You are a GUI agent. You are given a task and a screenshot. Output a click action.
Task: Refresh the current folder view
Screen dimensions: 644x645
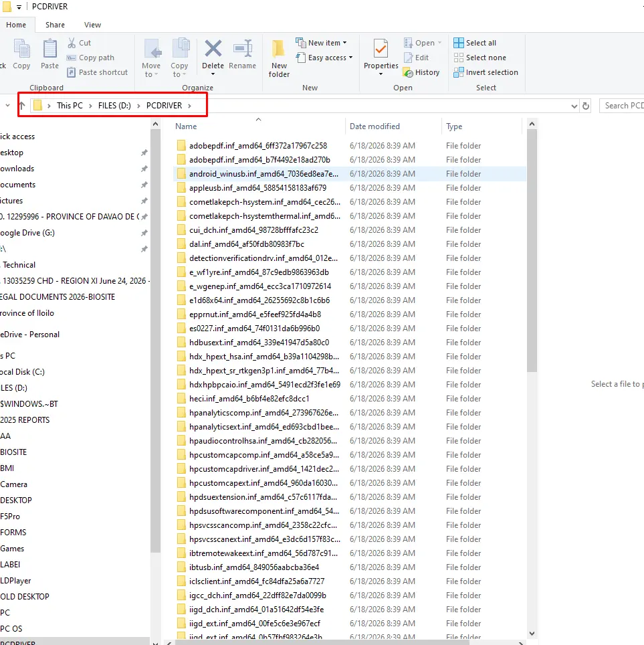(586, 106)
